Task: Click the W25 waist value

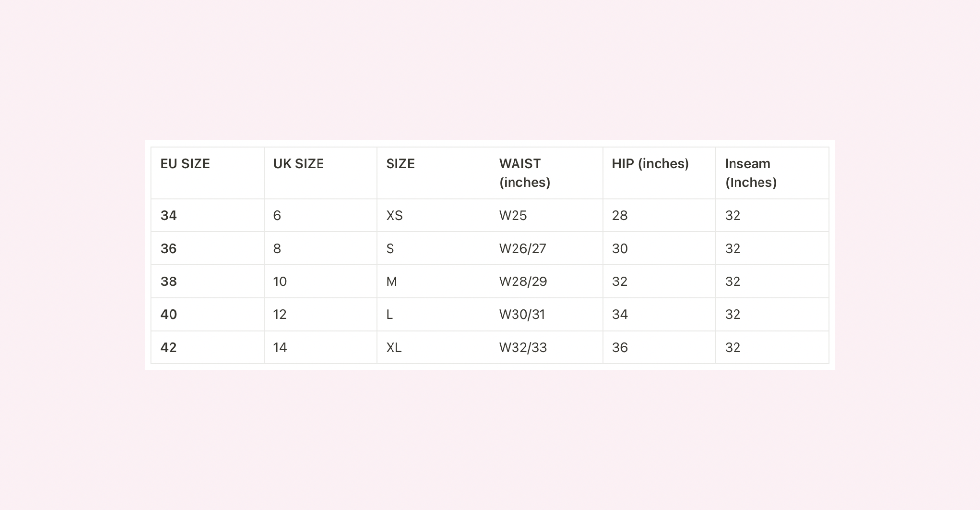Action: 513,215
